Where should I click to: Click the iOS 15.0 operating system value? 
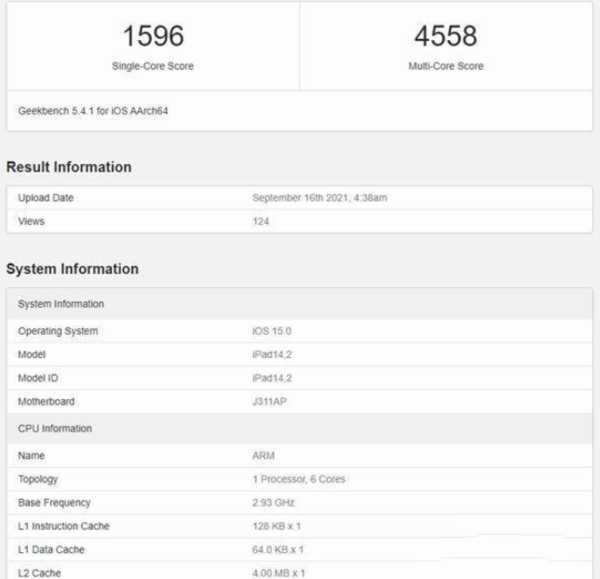click(274, 331)
